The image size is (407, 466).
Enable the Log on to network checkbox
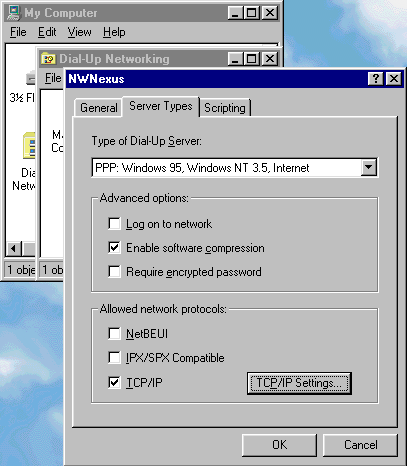coord(114,223)
